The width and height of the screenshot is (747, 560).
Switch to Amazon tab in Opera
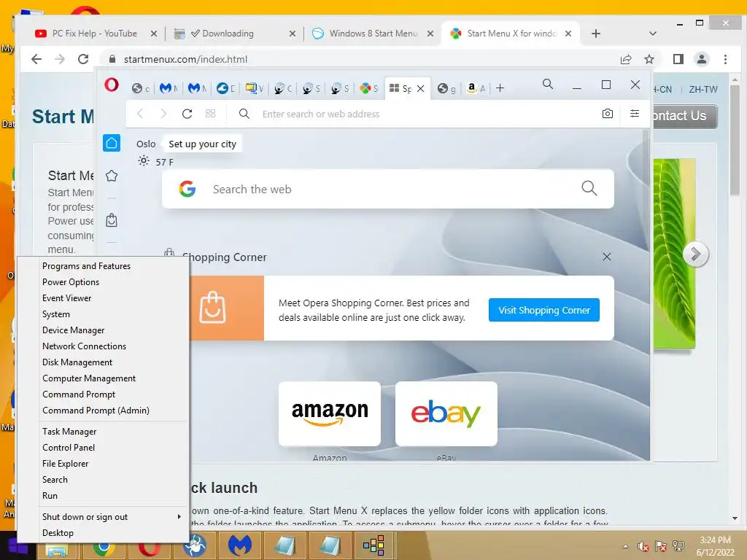(x=476, y=88)
